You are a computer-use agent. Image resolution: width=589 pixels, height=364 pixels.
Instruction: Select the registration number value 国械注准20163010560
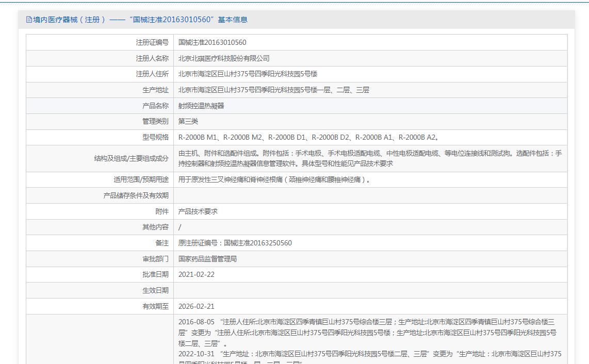212,42
